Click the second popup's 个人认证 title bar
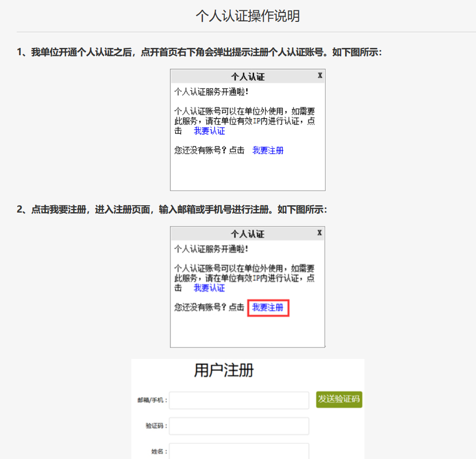This screenshot has height=459, width=476. coord(248,234)
